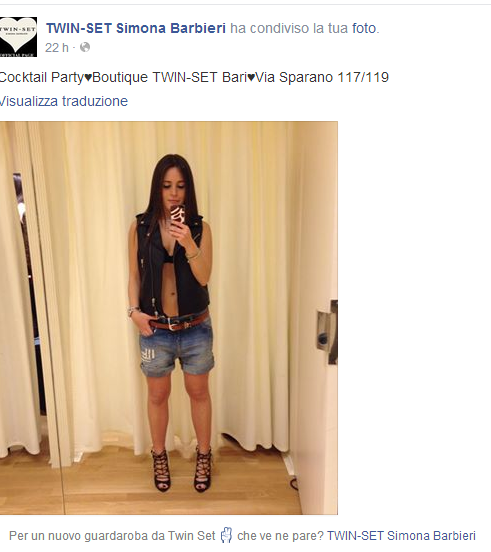Open TWIN-SET Simona Barbieri mention in caption
This screenshot has width=491, height=552.
(x=402, y=536)
